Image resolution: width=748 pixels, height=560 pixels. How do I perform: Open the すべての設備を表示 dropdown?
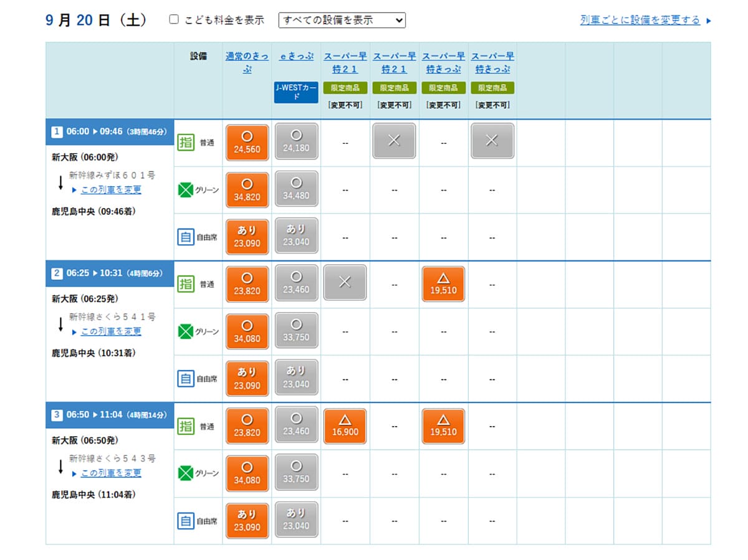pos(342,20)
